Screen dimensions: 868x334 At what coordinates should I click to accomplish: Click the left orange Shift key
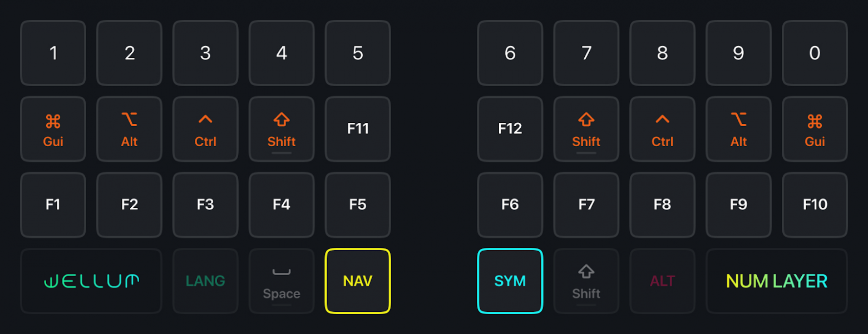(x=282, y=129)
